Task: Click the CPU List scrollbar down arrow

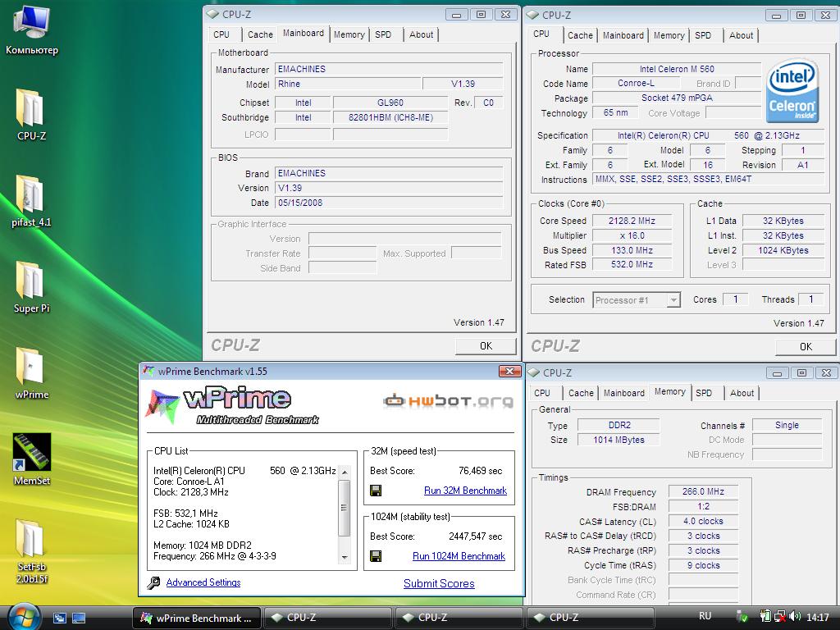Action: click(345, 558)
